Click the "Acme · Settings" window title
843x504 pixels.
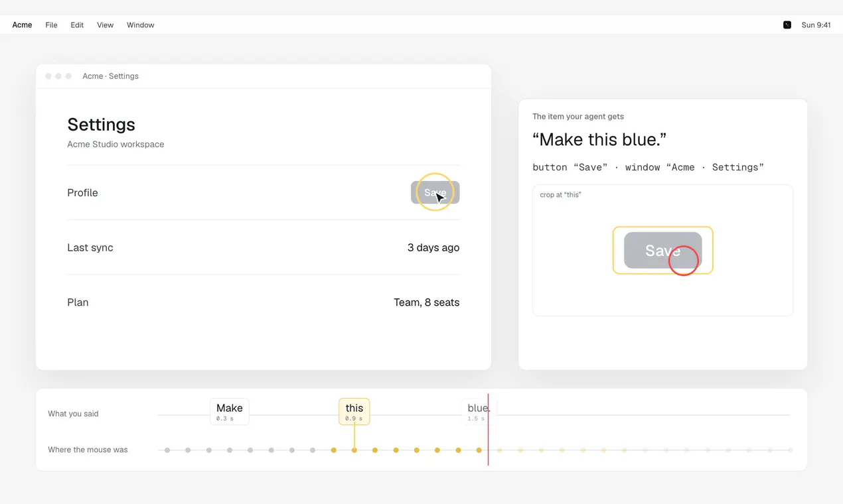pyautogui.click(x=110, y=76)
